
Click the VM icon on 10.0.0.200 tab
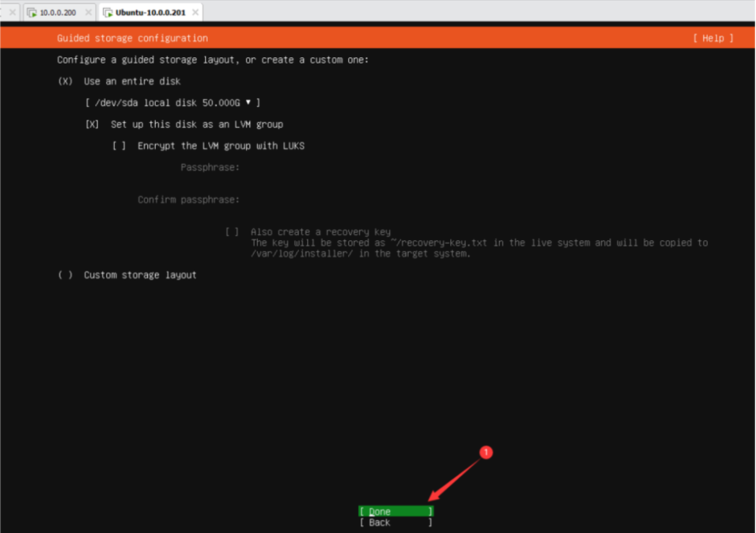[x=32, y=13]
